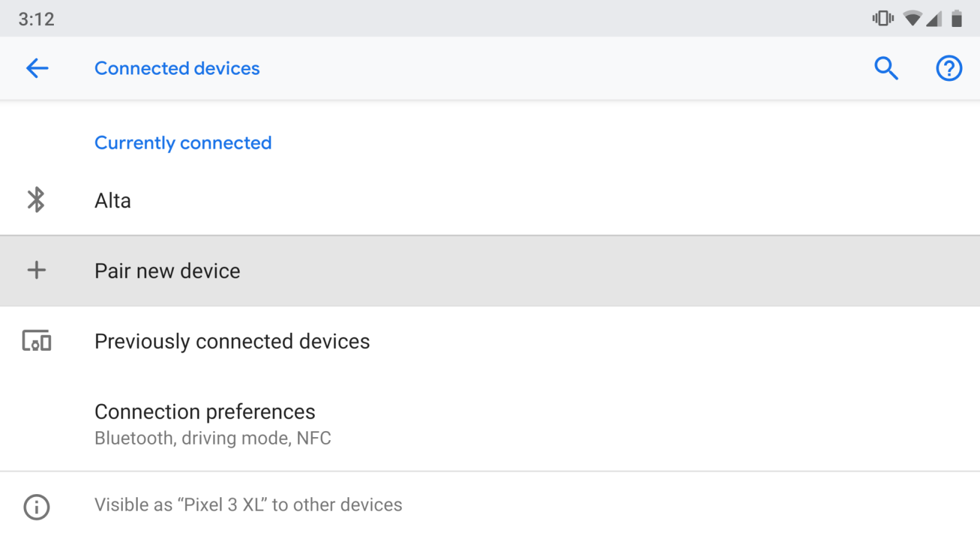Click the back arrow to return
This screenshot has height=539, width=980.
pyautogui.click(x=37, y=68)
